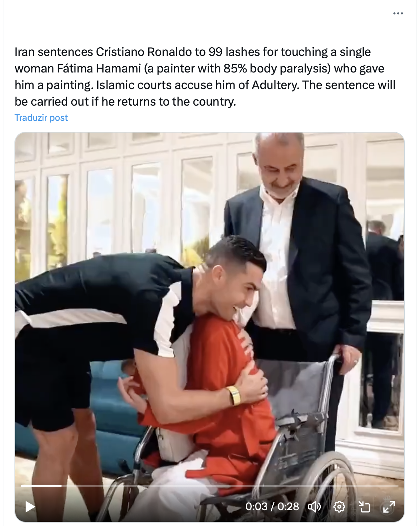Click the yellow wristband in the video
This screenshot has width=420, height=526.
click(234, 396)
